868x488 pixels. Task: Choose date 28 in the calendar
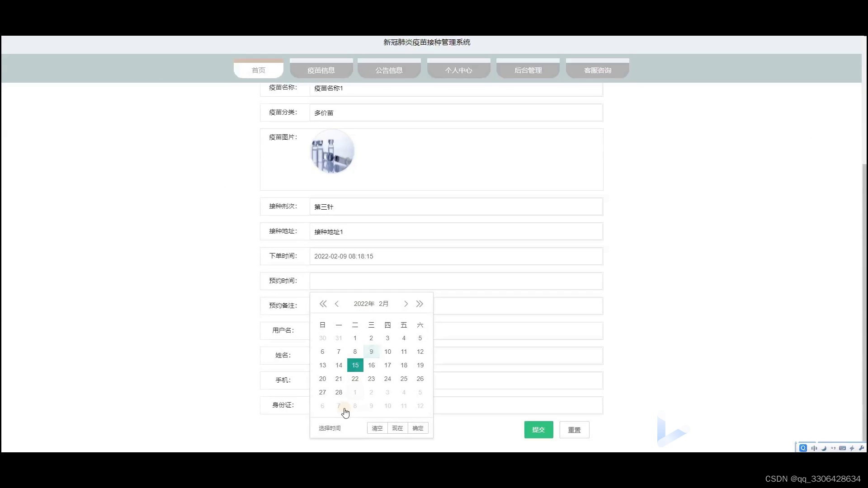point(339,392)
